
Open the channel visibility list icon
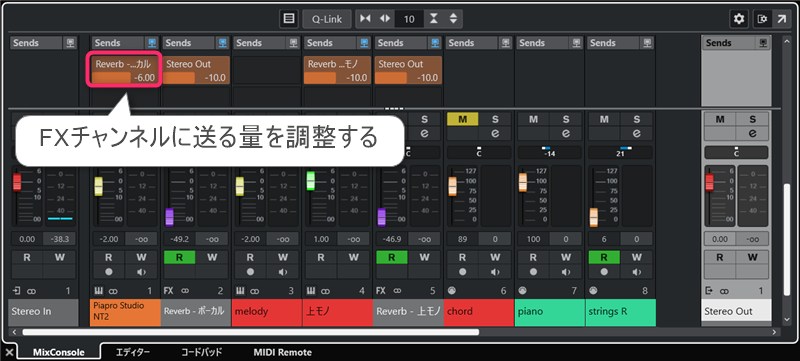289,19
